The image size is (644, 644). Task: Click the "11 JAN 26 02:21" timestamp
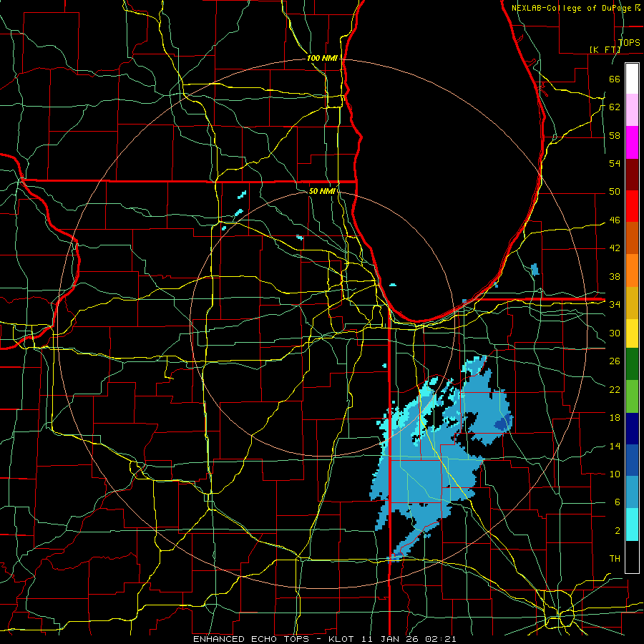[409, 639]
